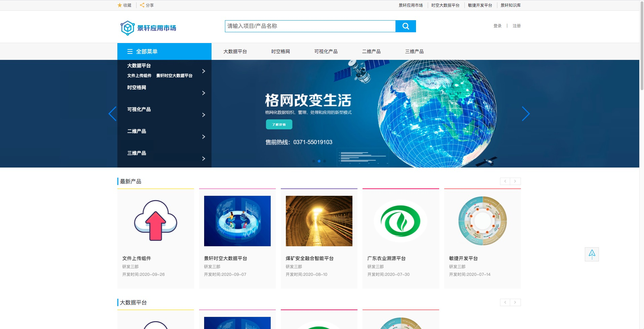The width and height of the screenshot is (644, 329).
Task: Select 三维产品 in the top navigation bar
Action: 414,51
